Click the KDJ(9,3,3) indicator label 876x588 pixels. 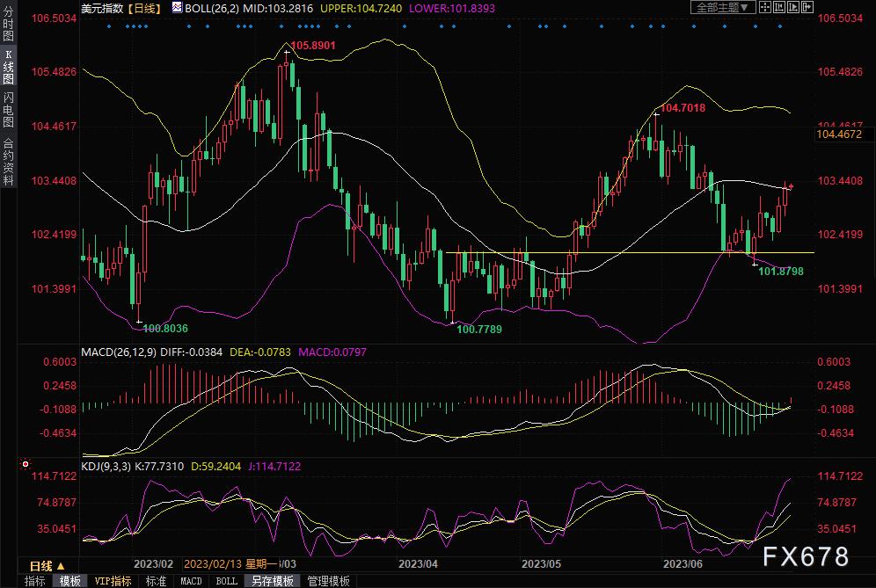click(106, 466)
